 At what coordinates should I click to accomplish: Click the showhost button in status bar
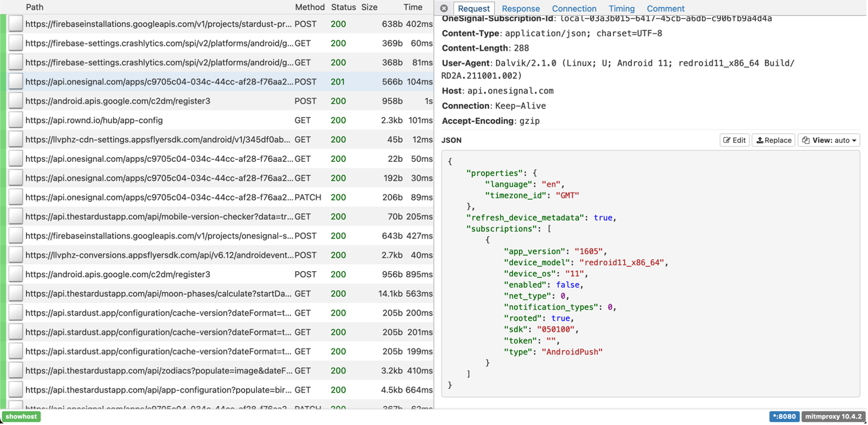coord(22,416)
